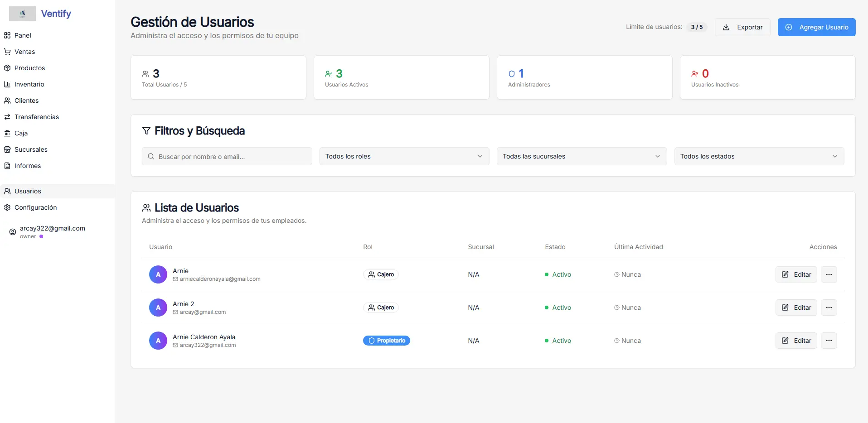This screenshot has height=423, width=868.
Task: Open the Ventas page
Action: [x=24, y=52]
